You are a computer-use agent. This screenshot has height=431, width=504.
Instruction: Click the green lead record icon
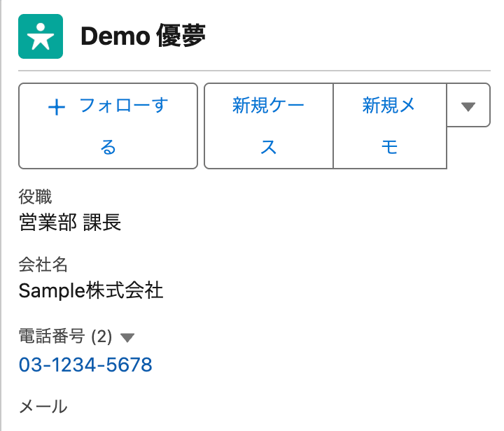click(x=41, y=36)
